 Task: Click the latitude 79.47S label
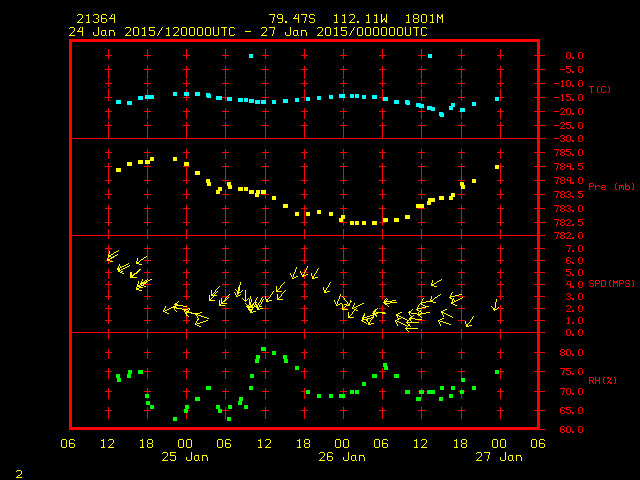click(292, 19)
